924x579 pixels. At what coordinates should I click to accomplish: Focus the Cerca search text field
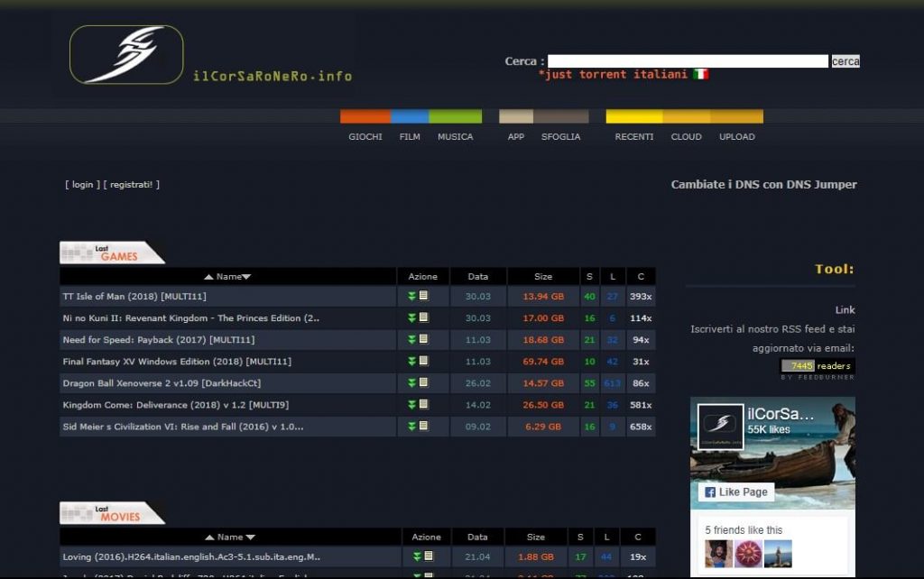pos(688,61)
